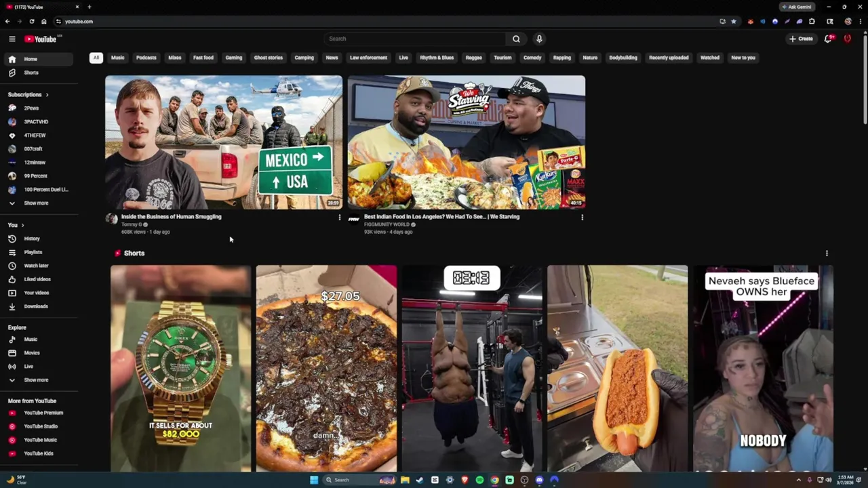Play the We Starving Indian food thumbnail
Viewport: 868px width, 488px height.
tap(467, 142)
